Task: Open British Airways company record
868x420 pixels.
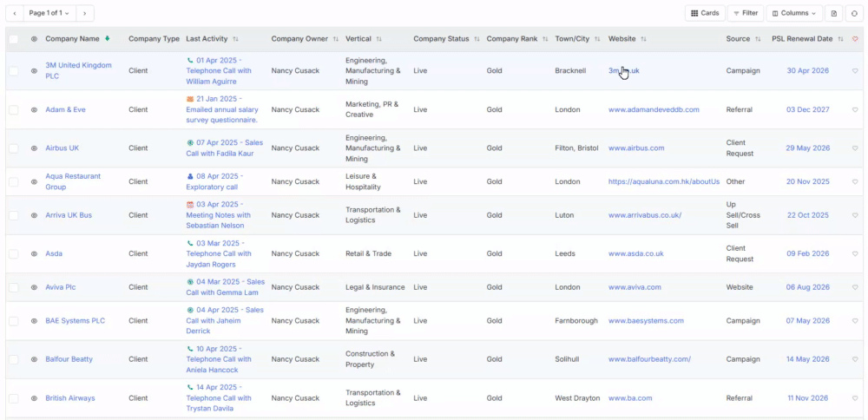Action: coord(70,397)
